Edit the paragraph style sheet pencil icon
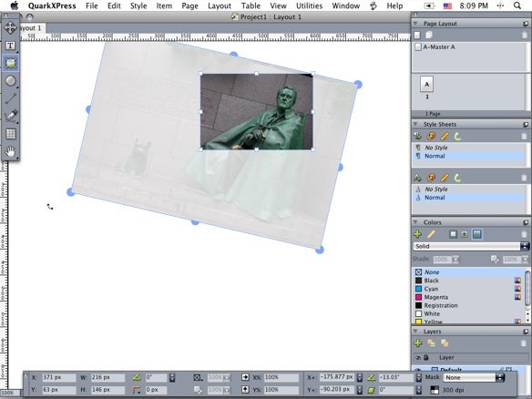The width and height of the screenshot is (532, 399). coord(445,136)
